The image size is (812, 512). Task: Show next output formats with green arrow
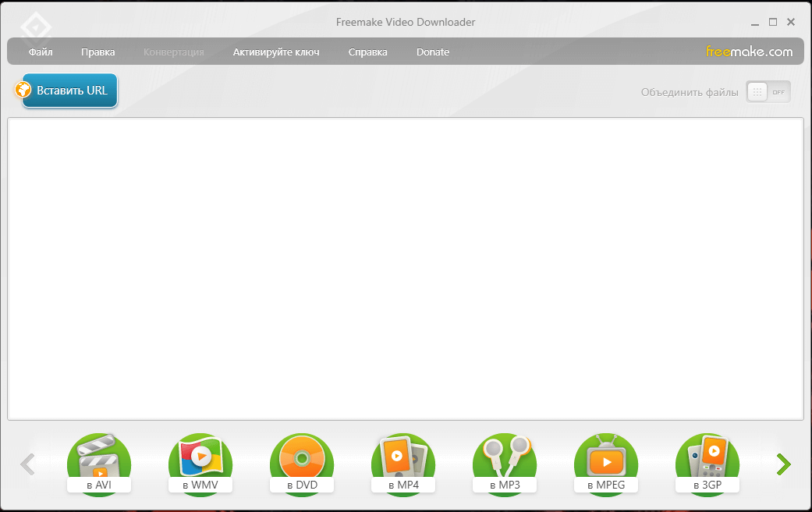(x=783, y=464)
